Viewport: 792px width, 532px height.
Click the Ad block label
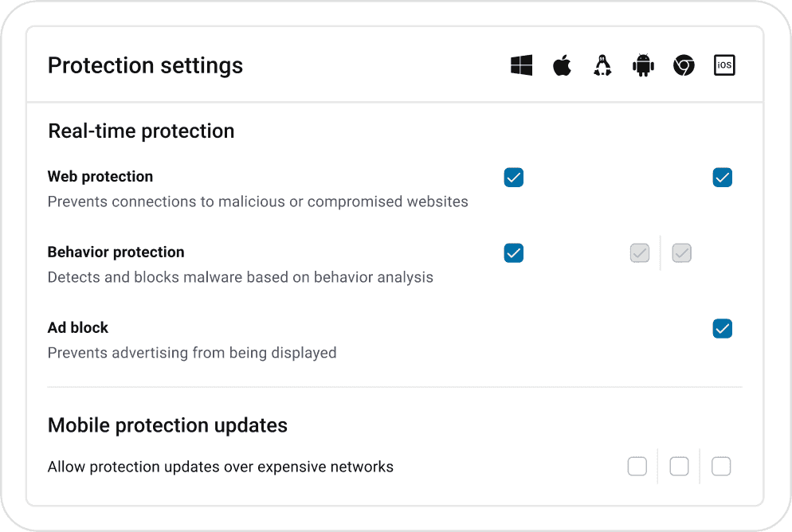pyautogui.click(x=78, y=328)
